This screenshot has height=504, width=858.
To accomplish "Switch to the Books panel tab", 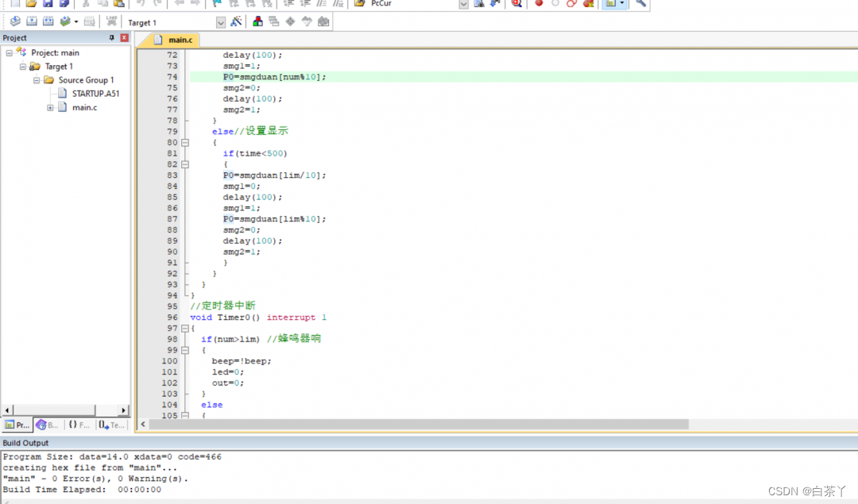I will 47,425.
